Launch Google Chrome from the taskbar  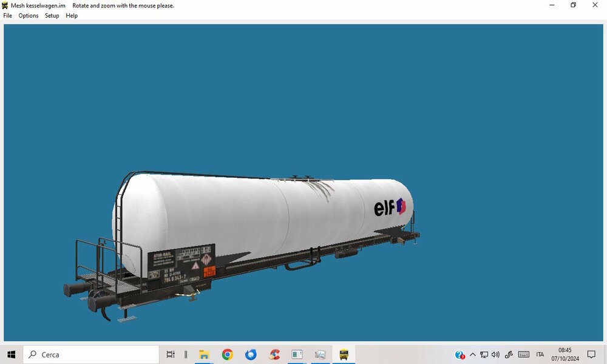[227, 354]
